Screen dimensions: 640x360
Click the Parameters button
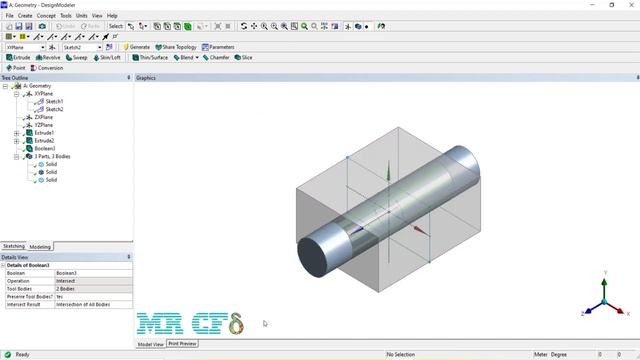tap(218, 47)
